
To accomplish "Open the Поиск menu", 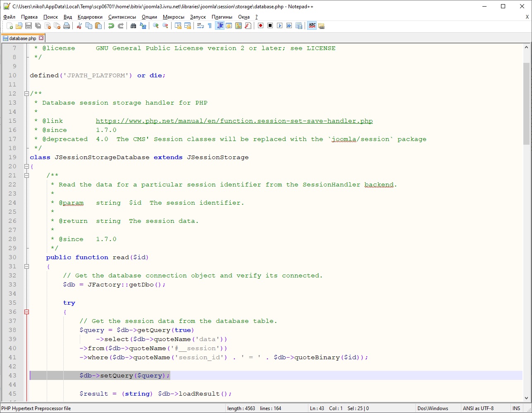I will [x=50, y=17].
